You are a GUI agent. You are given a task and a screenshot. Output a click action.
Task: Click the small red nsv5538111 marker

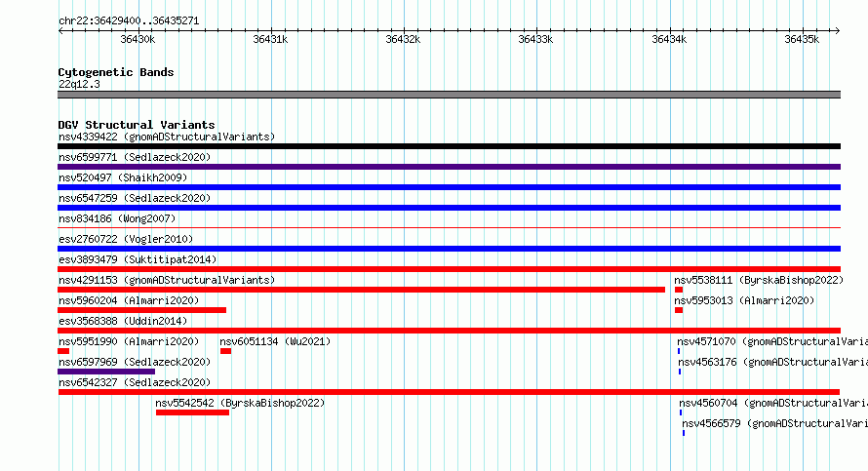click(679, 290)
